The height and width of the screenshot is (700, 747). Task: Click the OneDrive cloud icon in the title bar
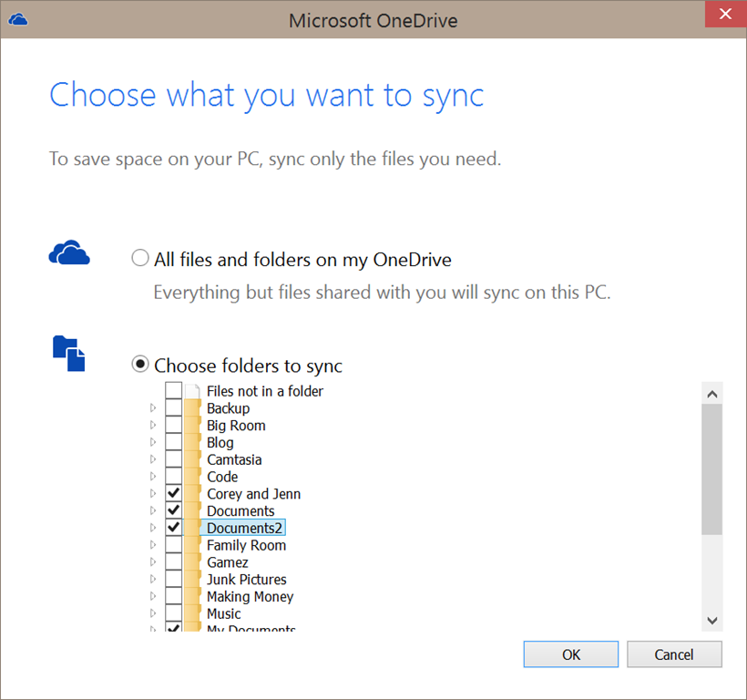(18, 20)
